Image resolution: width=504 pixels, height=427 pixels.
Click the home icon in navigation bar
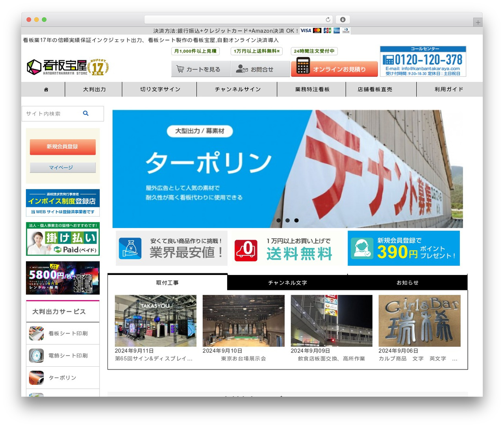(x=46, y=89)
